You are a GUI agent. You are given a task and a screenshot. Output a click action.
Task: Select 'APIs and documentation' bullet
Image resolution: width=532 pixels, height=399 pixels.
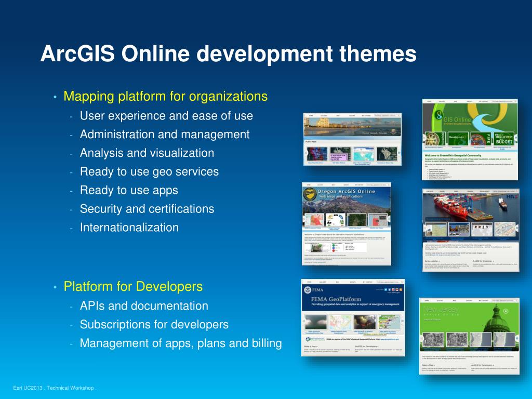pyautogui.click(x=144, y=306)
